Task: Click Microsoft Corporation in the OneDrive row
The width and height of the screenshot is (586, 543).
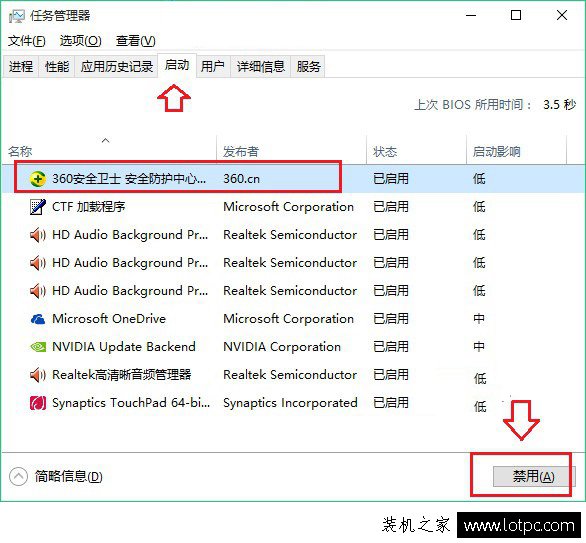Action: pyautogui.click(x=288, y=319)
